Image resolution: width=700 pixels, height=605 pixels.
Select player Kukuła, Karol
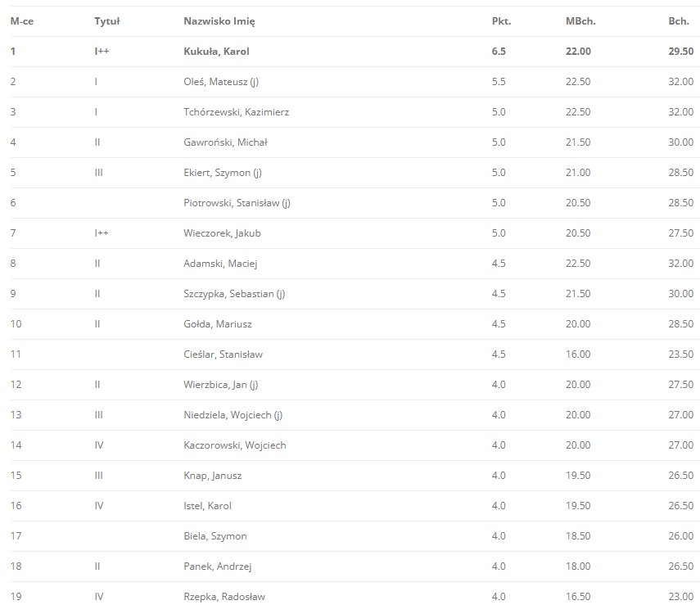[x=216, y=52]
